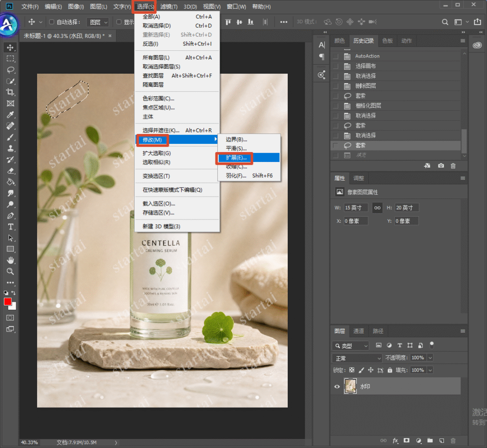This screenshot has width=487, height=448.
Task: Open blend mode 正常 dropdown
Action: (357, 358)
